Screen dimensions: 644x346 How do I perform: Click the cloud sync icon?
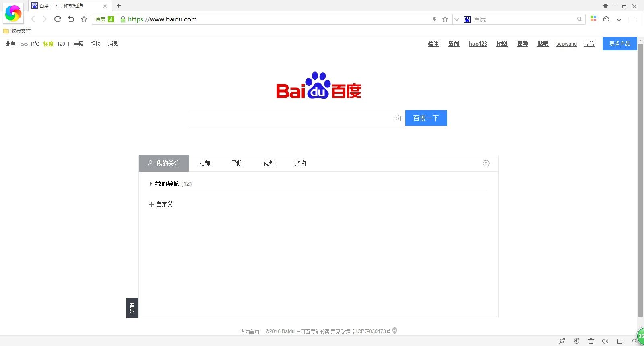606,19
